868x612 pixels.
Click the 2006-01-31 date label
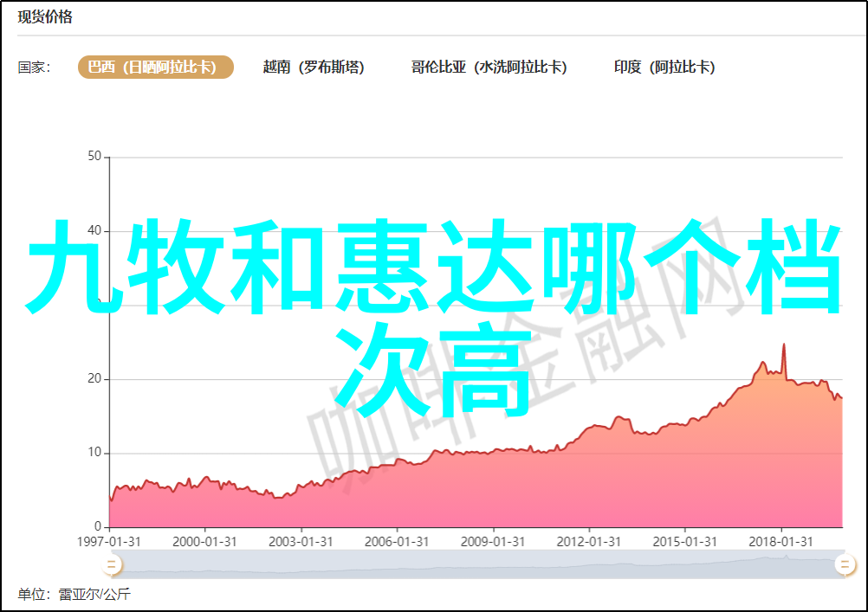pos(397,541)
